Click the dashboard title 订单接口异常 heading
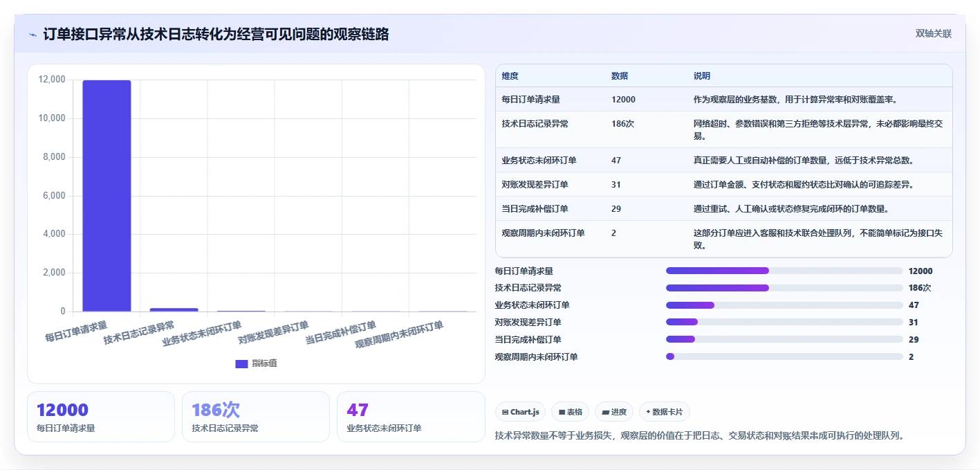 click(x=216, y=34)
